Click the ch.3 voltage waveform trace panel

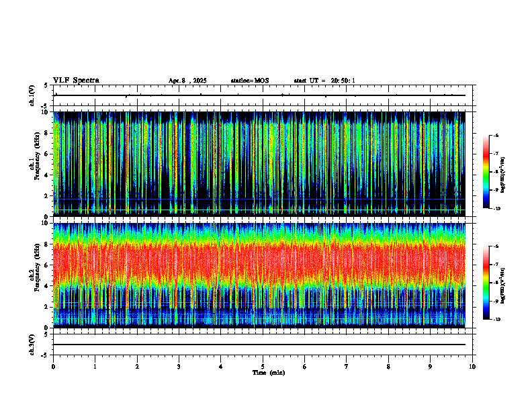tap(263, 345)
